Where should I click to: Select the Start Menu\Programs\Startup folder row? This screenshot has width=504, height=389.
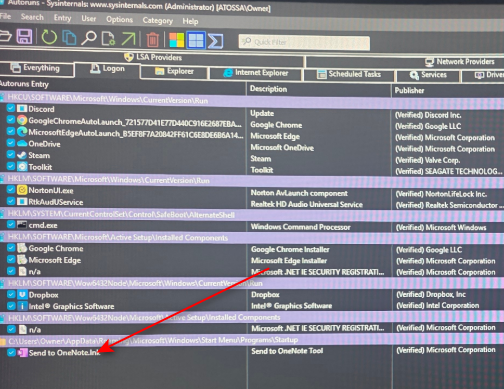[252, 340]
